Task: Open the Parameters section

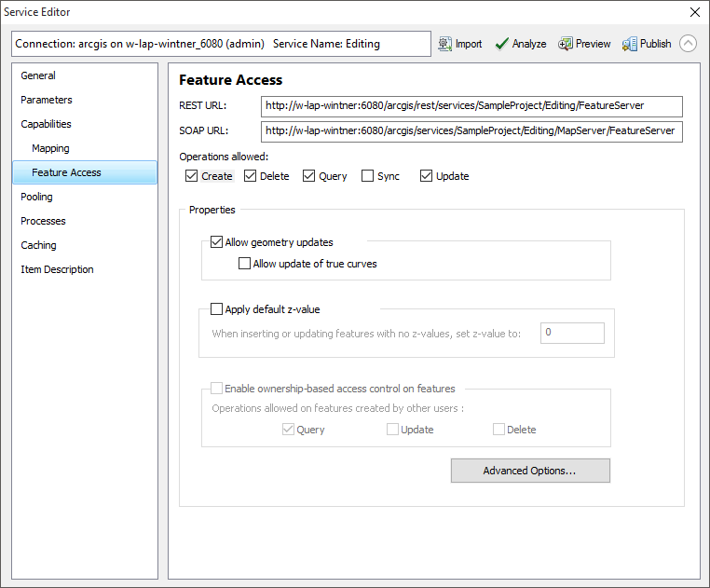Action: (x=47, y=100)
